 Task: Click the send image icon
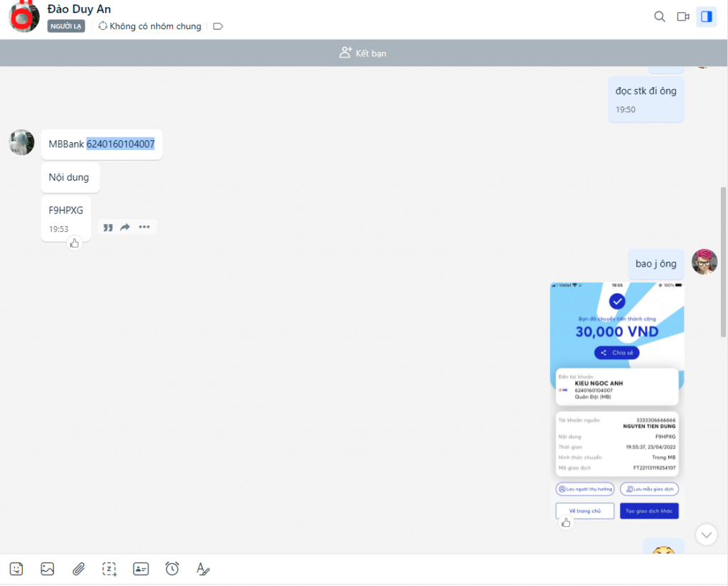[x=48, y=569]
